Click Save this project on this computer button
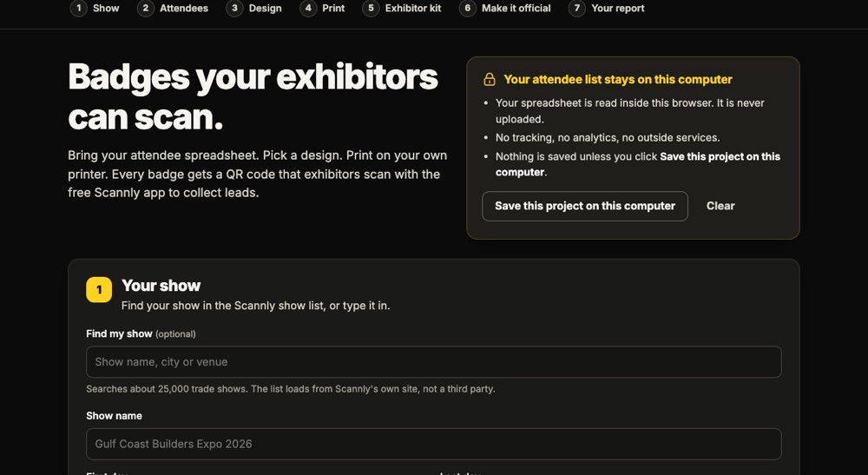Image resolution: width=868 pixels, height=475 pixels. (x=585, y=206)
